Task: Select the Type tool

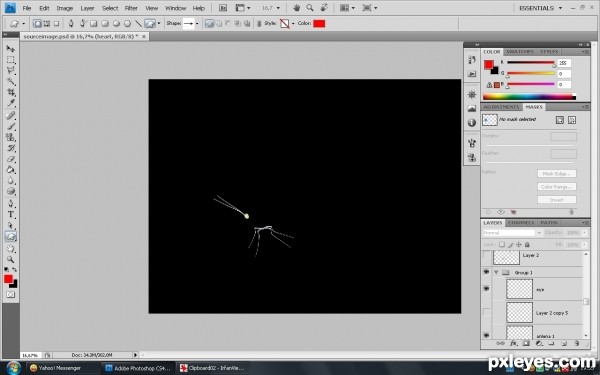Action: point(11,215)
